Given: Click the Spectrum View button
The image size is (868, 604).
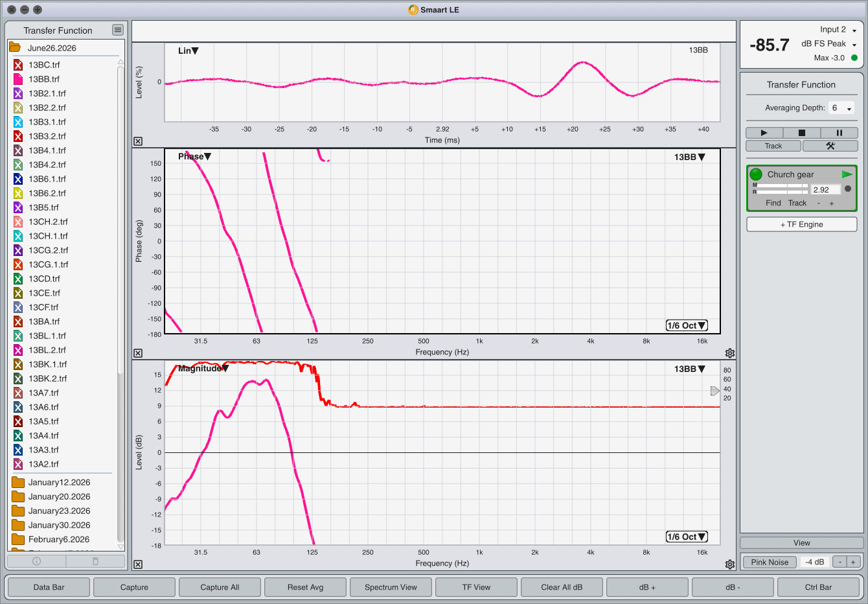Looking at the screenshot, I should coord(391,587).
